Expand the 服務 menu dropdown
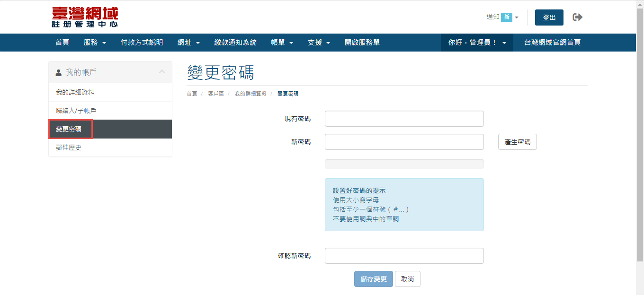The width and height of the screenshot is (644, 295). click(x=95, y=43)
